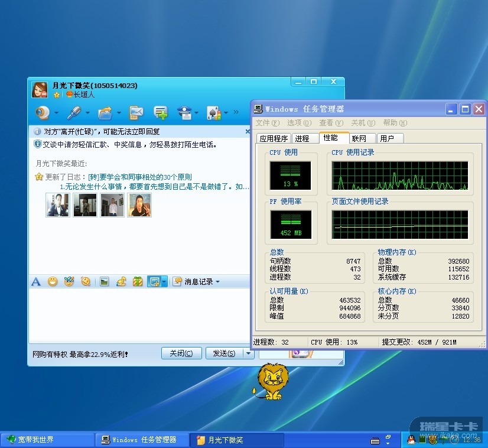Click the PF usage 452 MB gauge
The height and width of the screenshot is (448, 488).
pyautogui.click(x=291, y=225)
